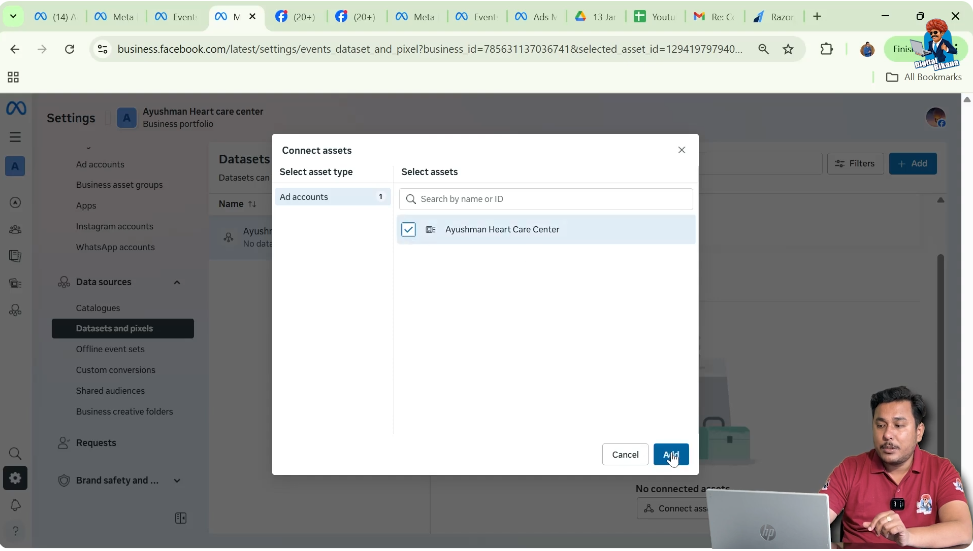This screenshot has height=551, width=973.
Task: Open left rail people audiences icon
Action: click(x=16, y=230)
